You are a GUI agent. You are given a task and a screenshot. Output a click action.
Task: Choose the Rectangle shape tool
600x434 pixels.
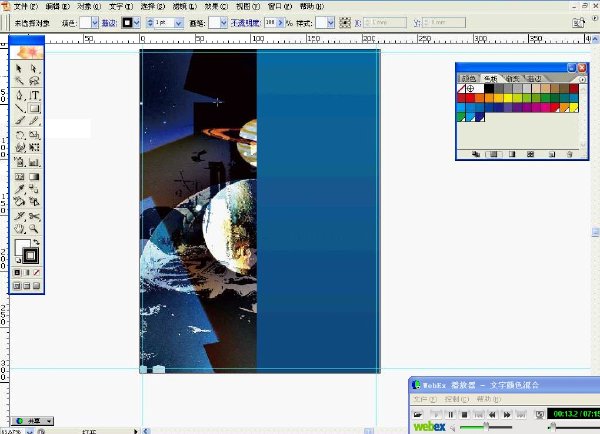34,108
